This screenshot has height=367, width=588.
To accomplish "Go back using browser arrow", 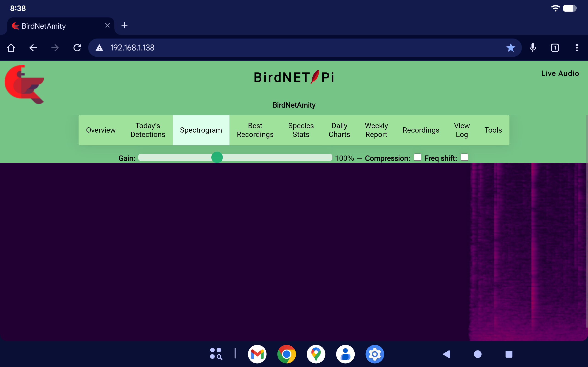I will 33,47.
